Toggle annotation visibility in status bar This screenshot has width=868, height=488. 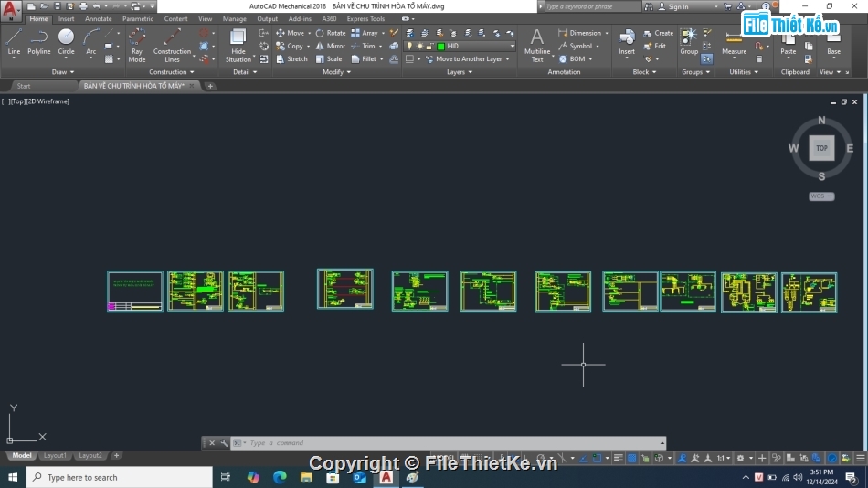point(682,458)
